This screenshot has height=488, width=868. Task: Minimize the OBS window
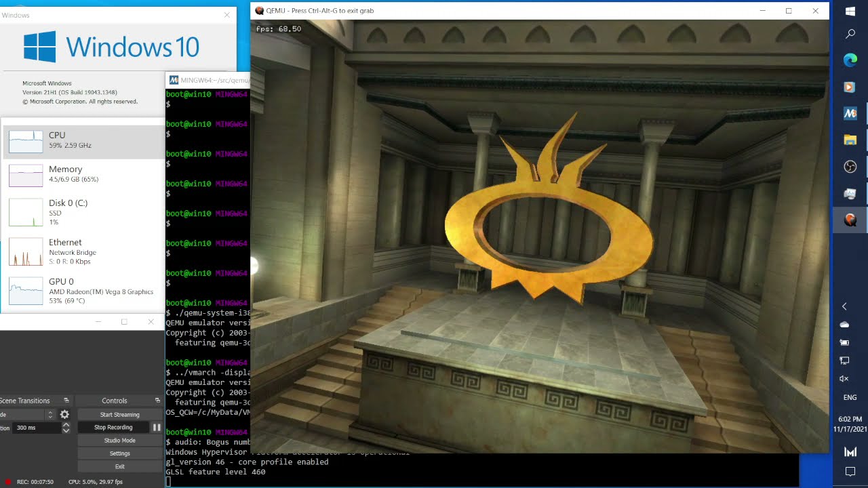pyautogui.click(x=98, y=322)
